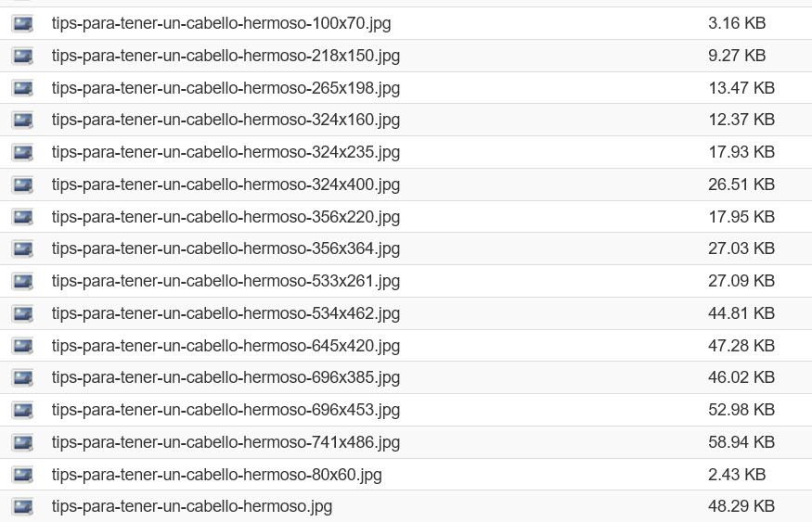Viewport: 812px width, 522px height.
Task: Click image icon for 80x60.jpg file
Action: tap(23, 475)
